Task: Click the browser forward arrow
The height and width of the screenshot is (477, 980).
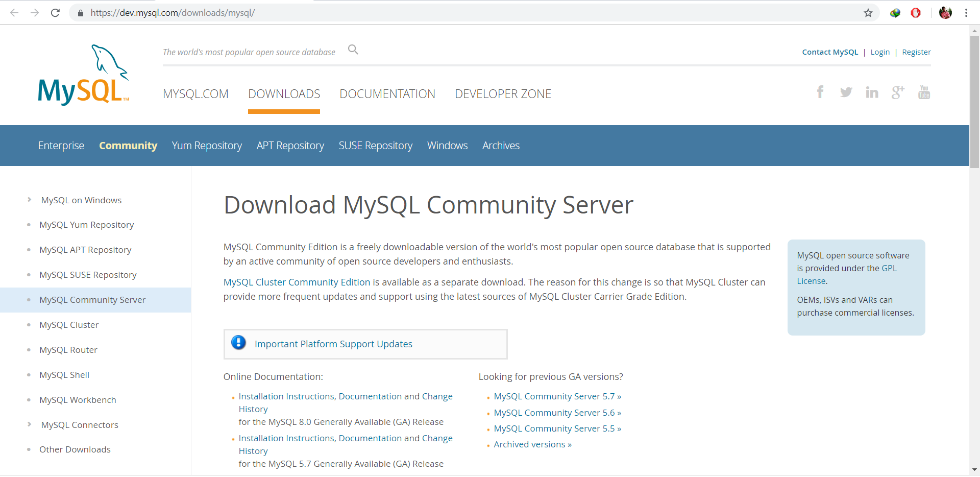Action: coord(35,13)
